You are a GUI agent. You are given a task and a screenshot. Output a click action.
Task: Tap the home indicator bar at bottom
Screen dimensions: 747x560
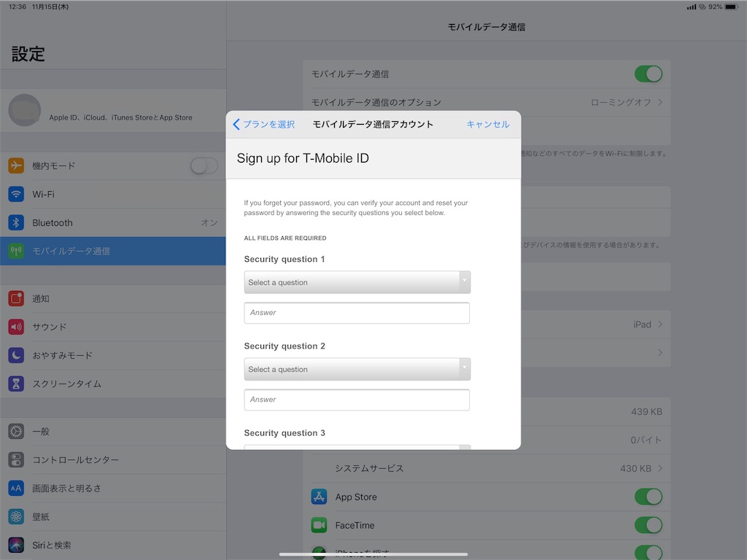click(x=373, y=554)
